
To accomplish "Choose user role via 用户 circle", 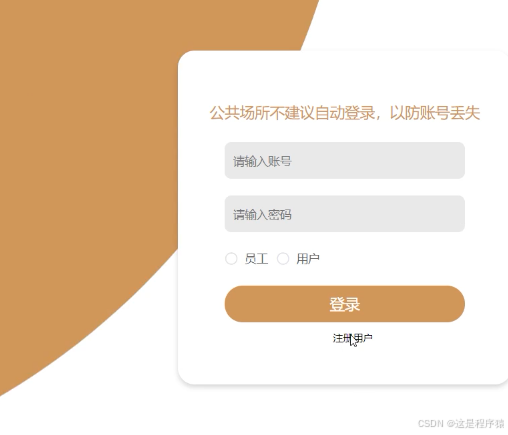I will pyautogui.click(x=283, y=258).
